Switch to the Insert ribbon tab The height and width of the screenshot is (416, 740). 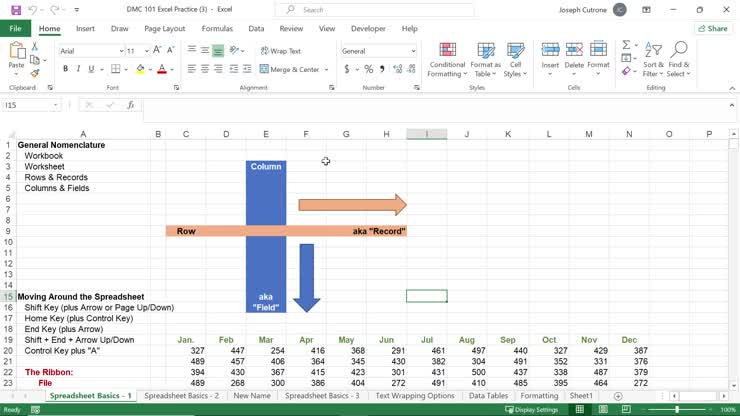pyautogui.click(x=85, y=28)
